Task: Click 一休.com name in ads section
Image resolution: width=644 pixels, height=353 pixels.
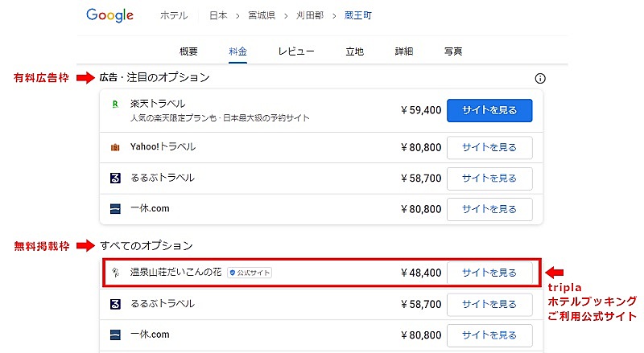Action: point(150,208)
